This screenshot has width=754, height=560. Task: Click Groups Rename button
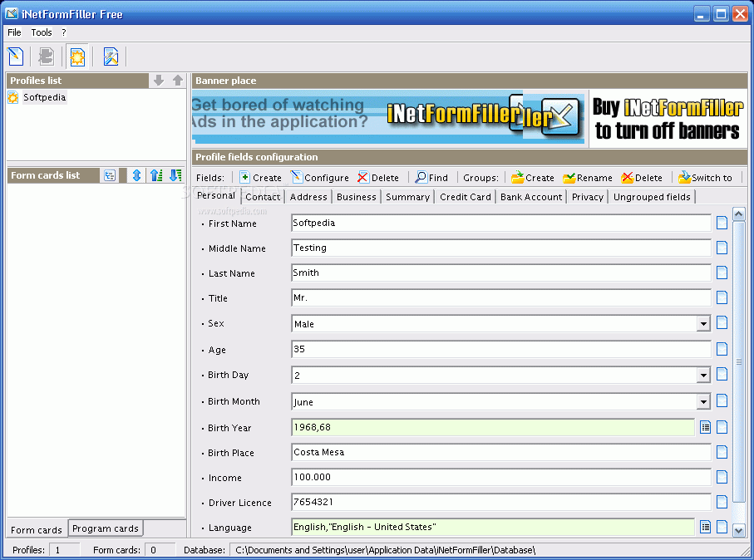[588, 178]
